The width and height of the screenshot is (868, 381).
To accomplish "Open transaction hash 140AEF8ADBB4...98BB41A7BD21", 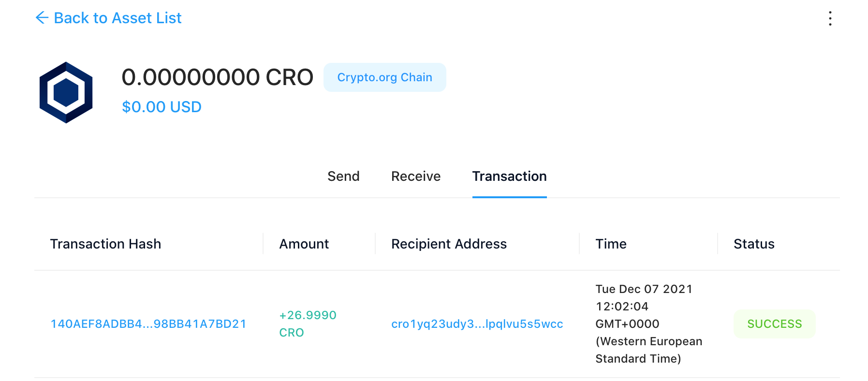I will pyautogui.click(x=148, y=324).
